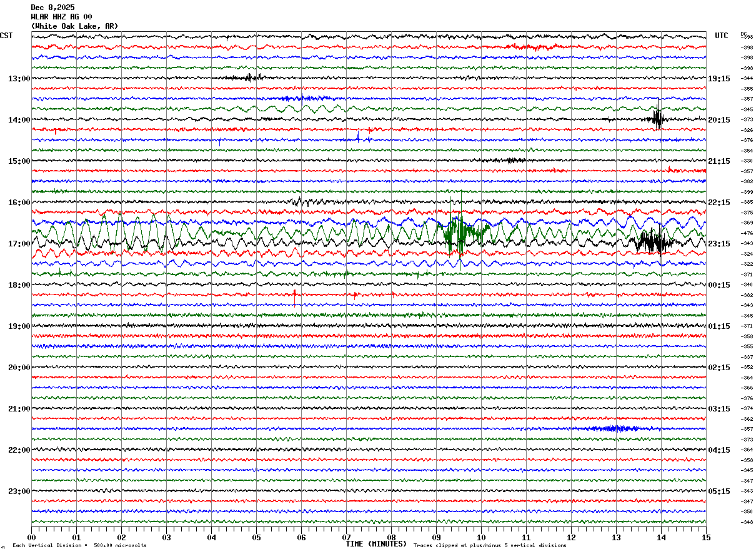This screenshot has width=756, height=554.
Task: Select the 21:00 CST time label
Action: [x=19, y=409]
